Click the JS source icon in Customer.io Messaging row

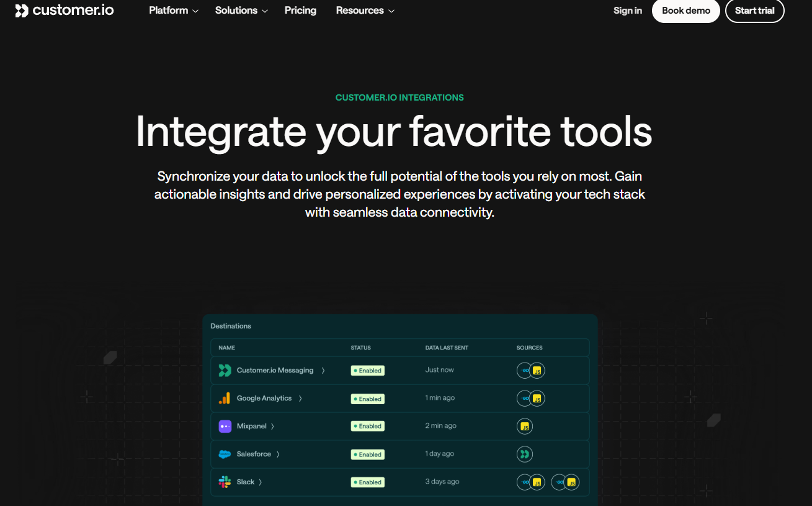coord(537,371)
